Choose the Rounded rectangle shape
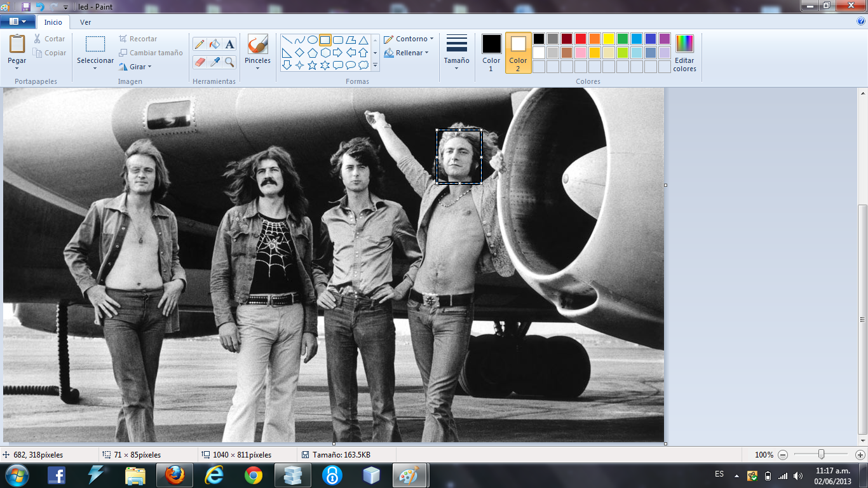 click(x=337, y=39)
